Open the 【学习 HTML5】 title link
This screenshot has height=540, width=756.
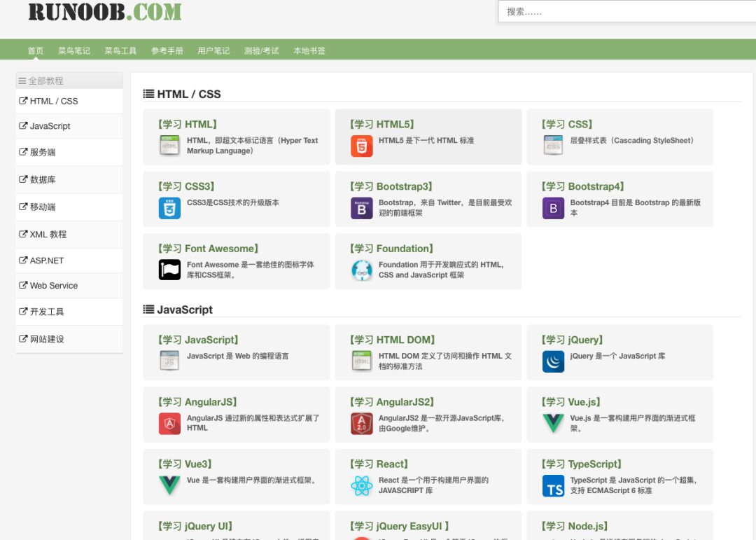pos(382,125)
